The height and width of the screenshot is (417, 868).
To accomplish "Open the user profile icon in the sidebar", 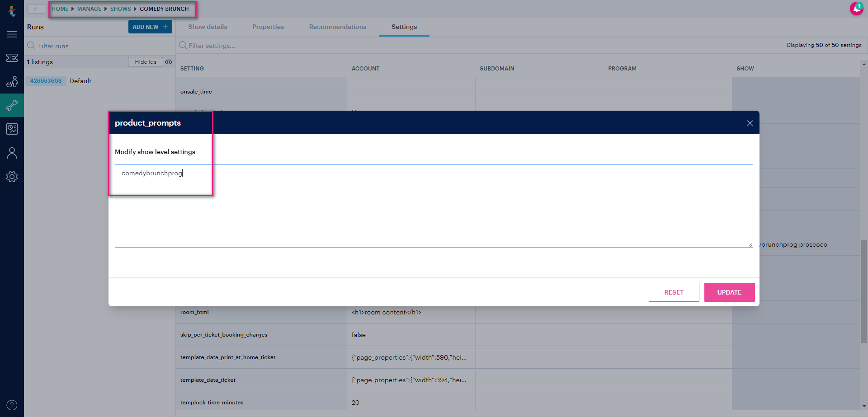I will click(x=12, y=153).
